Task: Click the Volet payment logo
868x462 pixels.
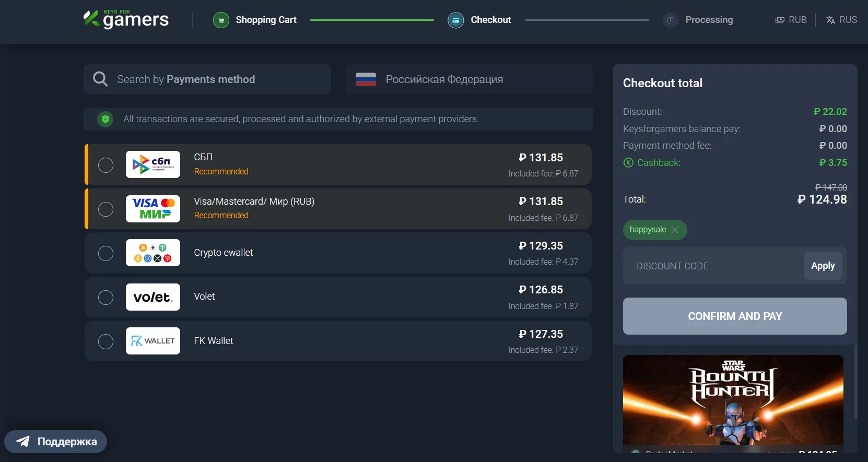Action: click(x=153, y=297)
